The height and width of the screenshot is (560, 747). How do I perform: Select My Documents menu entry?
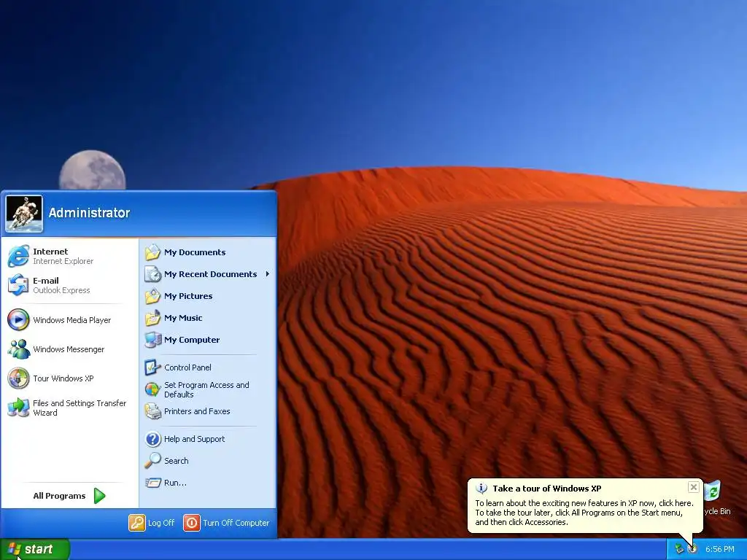click(x=208, y=252)
